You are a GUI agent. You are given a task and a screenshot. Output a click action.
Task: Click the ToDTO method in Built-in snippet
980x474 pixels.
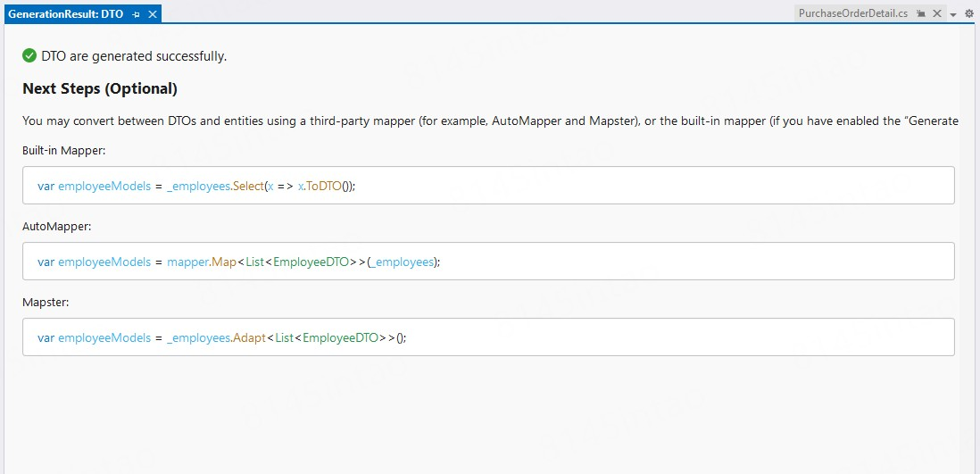click(x=325, y=186)
